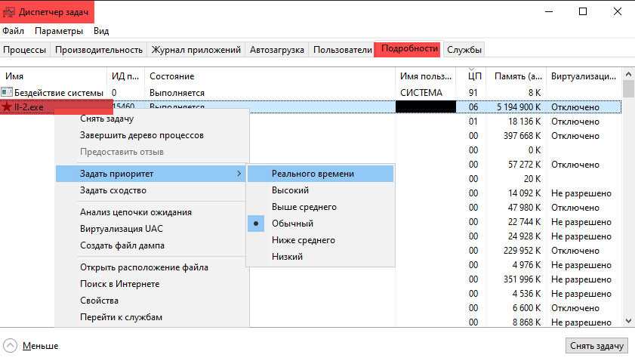Image resolution: width=635 pixels, height=364 pixels.
Task: Click the Бездействие системы process icon
Action: 8,92
